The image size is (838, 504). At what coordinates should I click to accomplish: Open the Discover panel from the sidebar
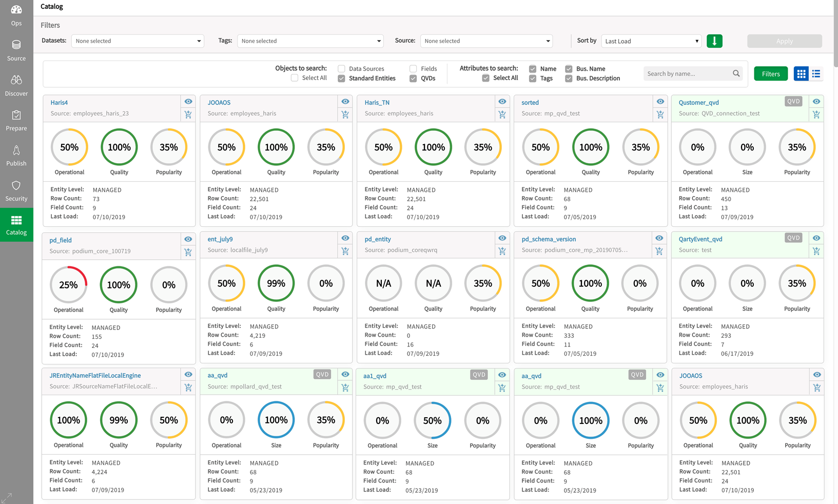coord(16,86)
